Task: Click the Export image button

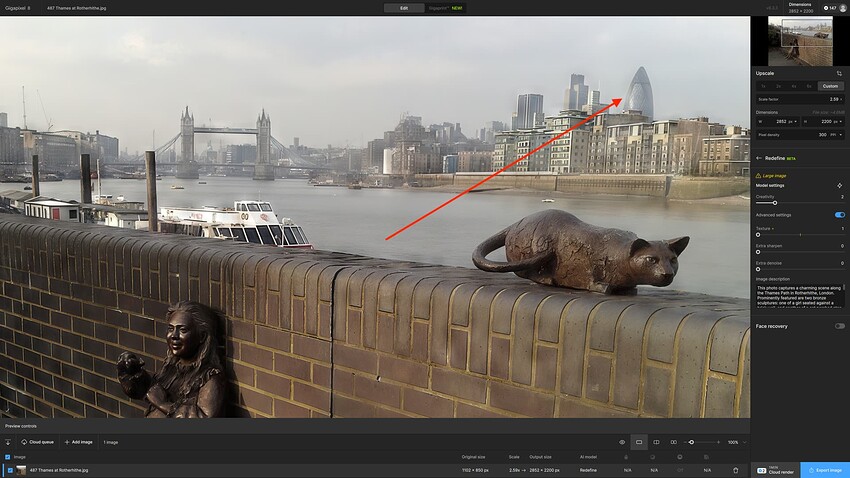Action: coord(825,469)
